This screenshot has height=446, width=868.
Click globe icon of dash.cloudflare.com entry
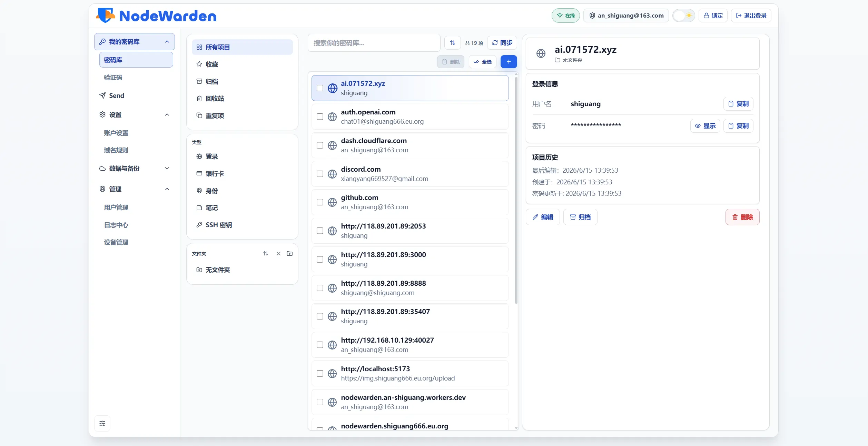[x=332, y=145]
